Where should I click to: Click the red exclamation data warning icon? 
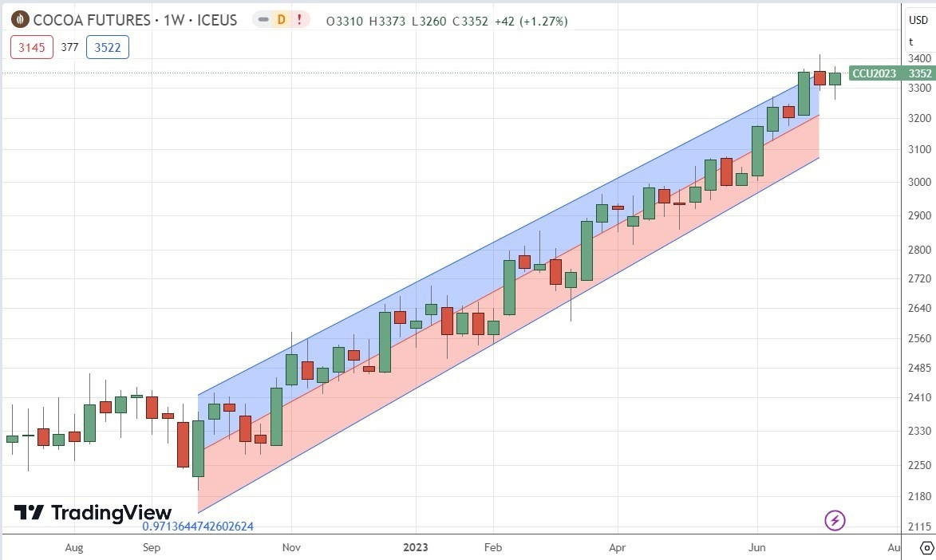pos(300,20)
